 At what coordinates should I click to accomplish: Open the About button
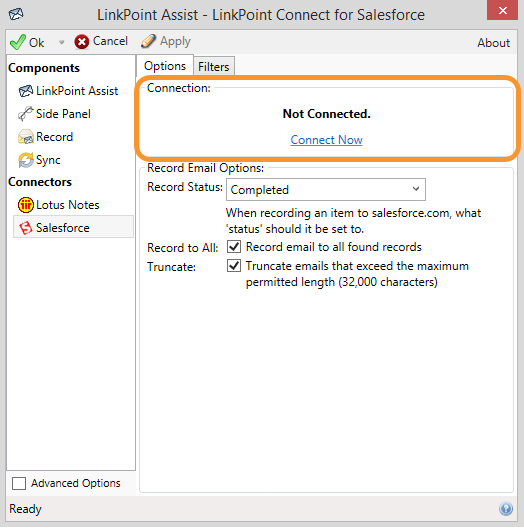point(493,43)
